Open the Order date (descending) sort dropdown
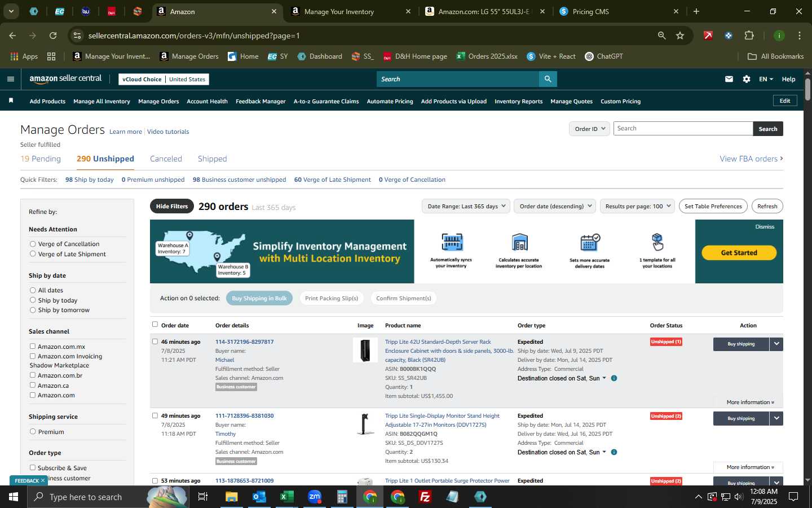The height and width of the screenshot is (508, 812). click(x=555, y=206)
